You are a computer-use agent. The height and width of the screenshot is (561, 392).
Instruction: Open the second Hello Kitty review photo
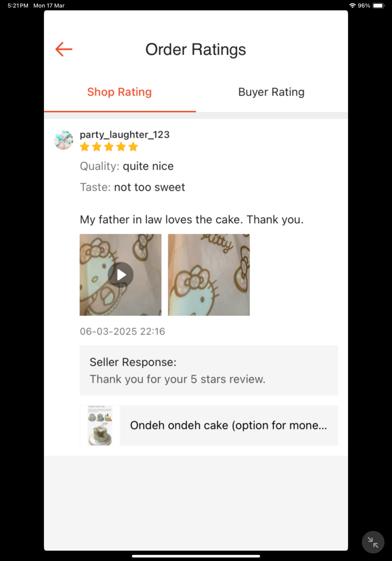point(209,275)
